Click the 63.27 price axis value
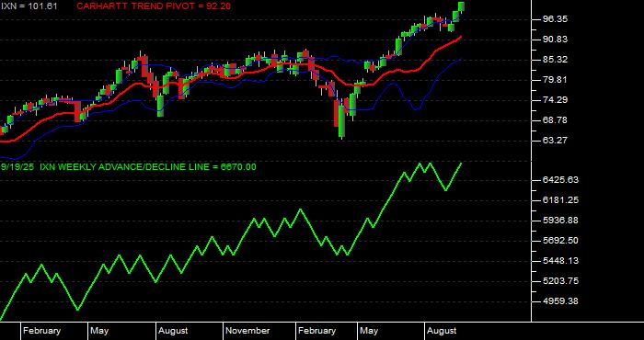The image size is (644, 340). (x=555, y=140)
